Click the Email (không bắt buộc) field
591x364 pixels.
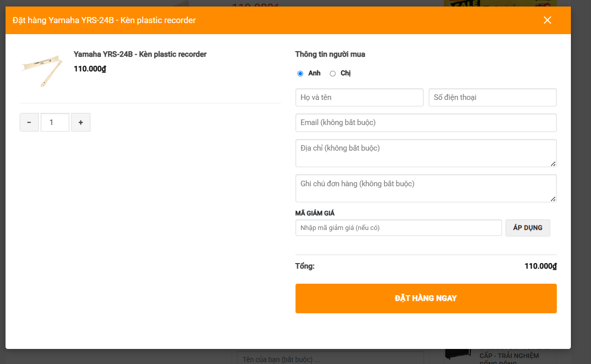(426, 123)
